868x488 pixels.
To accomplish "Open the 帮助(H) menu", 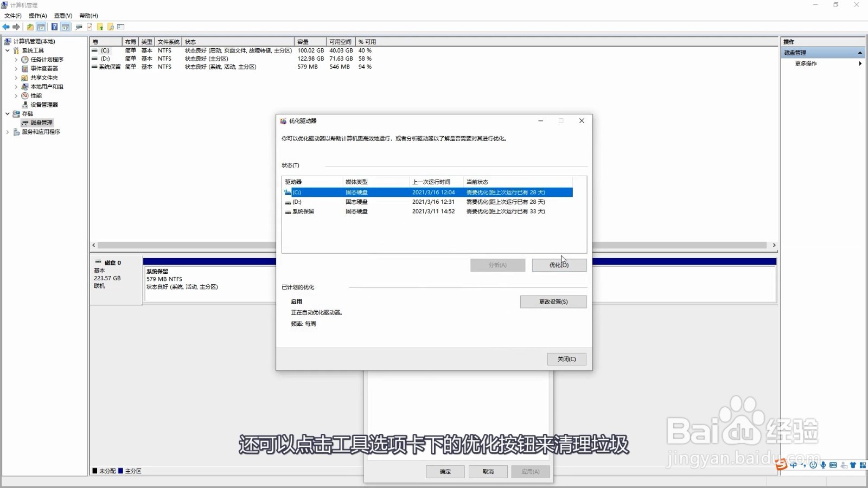I will (x=88, y=16).
